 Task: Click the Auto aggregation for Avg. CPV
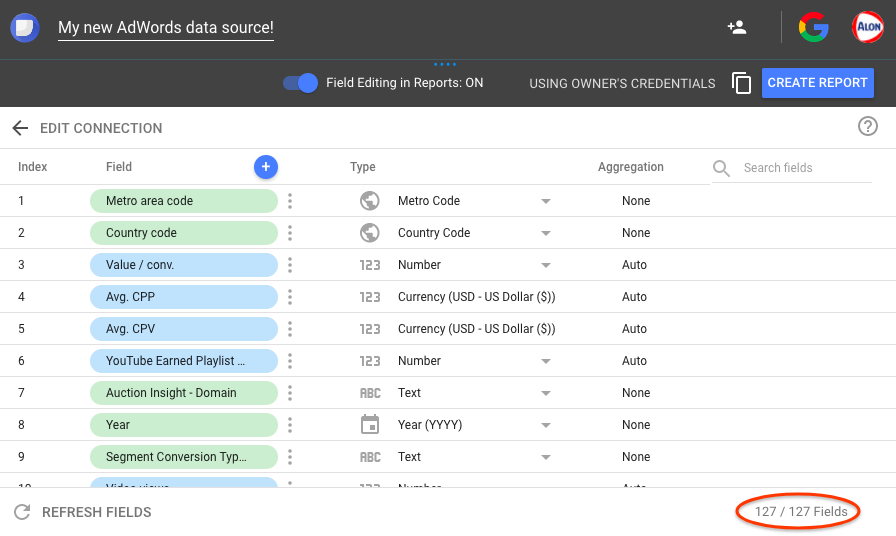click(x=634, y=329)
